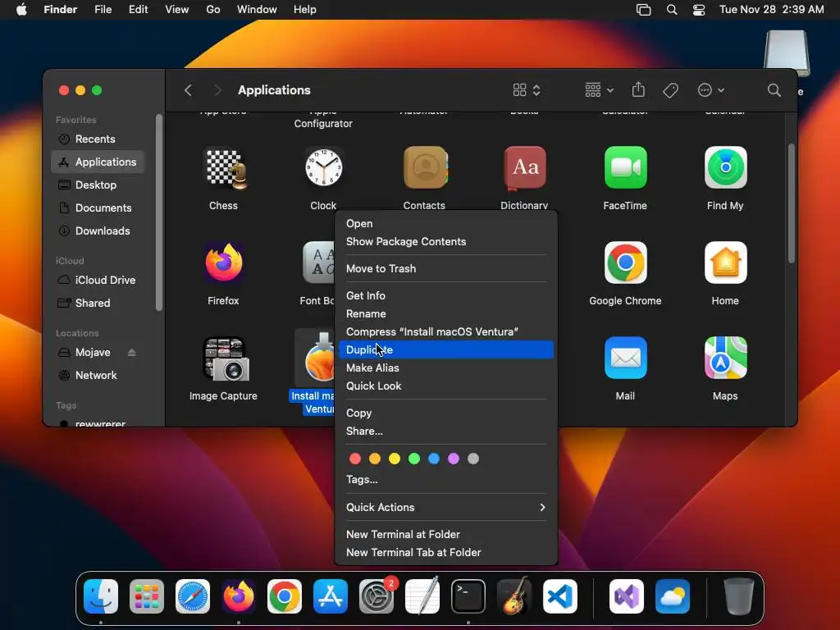Image resolution: width=840 pixels, height=630 pixels.
Task: Click the menu bar date and time
Action: [771, 10]
